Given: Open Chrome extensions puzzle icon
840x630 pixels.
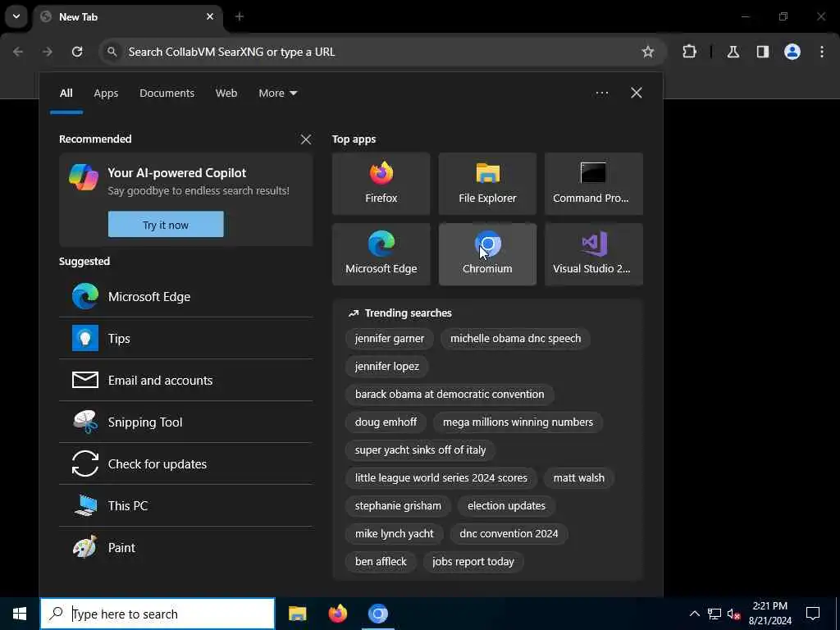Looking at the screenshot, I should point(689,52).
